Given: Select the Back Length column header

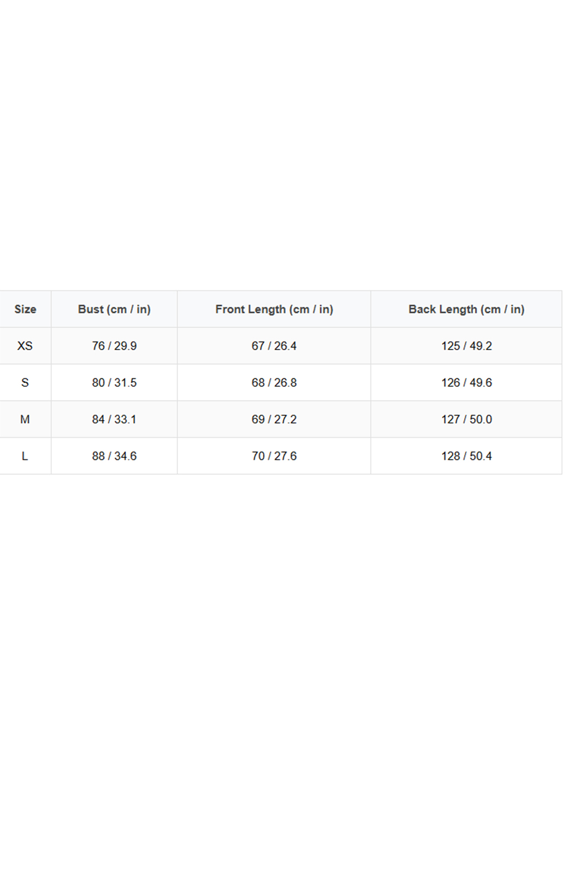Looking at the screenshot, I should click(x=466, y=309).
